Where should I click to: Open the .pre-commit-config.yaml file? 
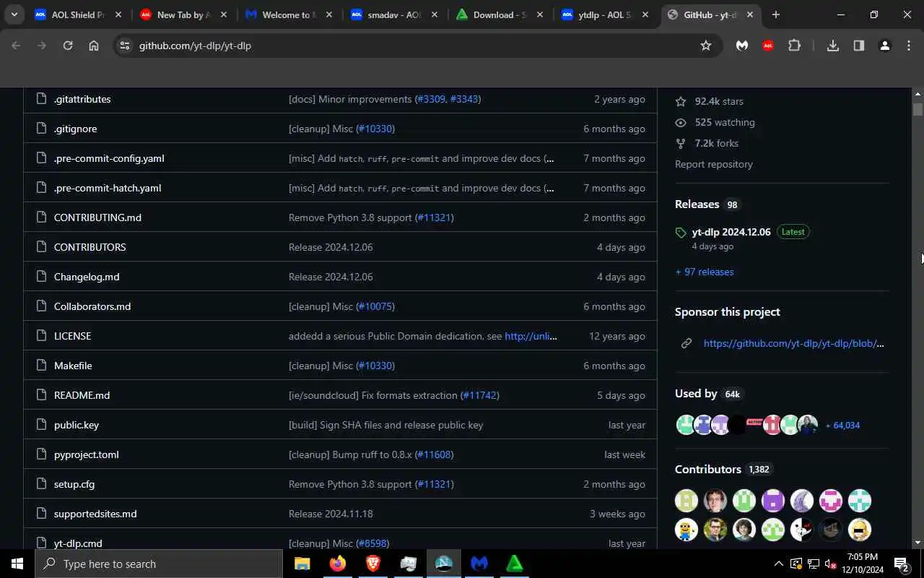point(109,158)
